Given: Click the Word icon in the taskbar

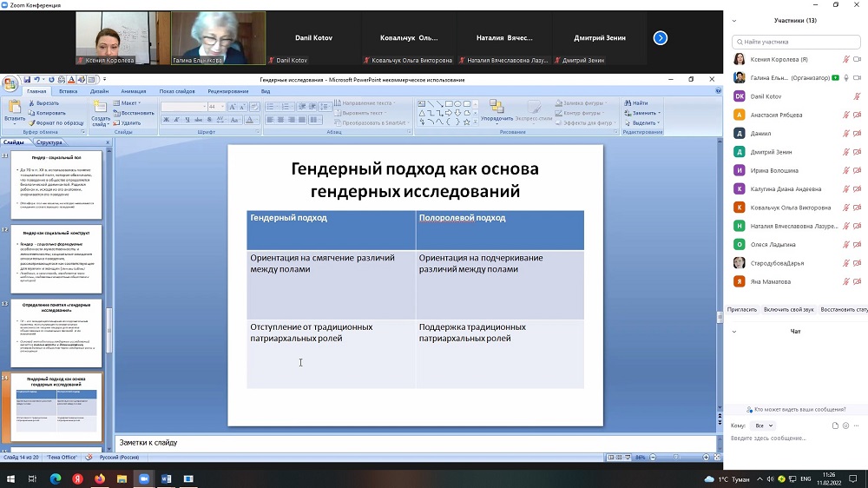Looking at the screenshot, I should (x=167, y=478).
